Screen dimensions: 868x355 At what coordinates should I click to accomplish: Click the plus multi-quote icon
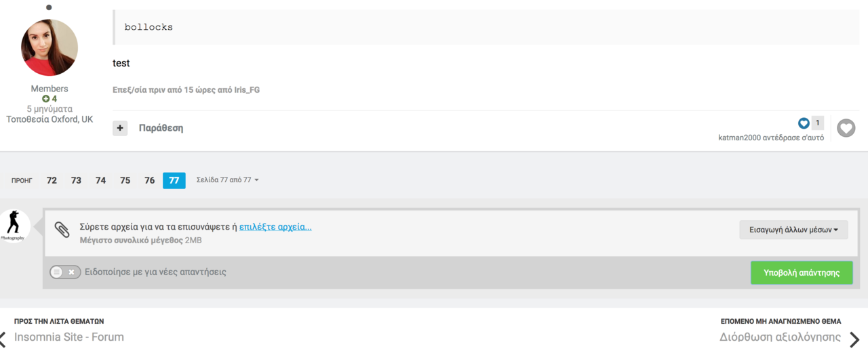[x=120, y=128]
